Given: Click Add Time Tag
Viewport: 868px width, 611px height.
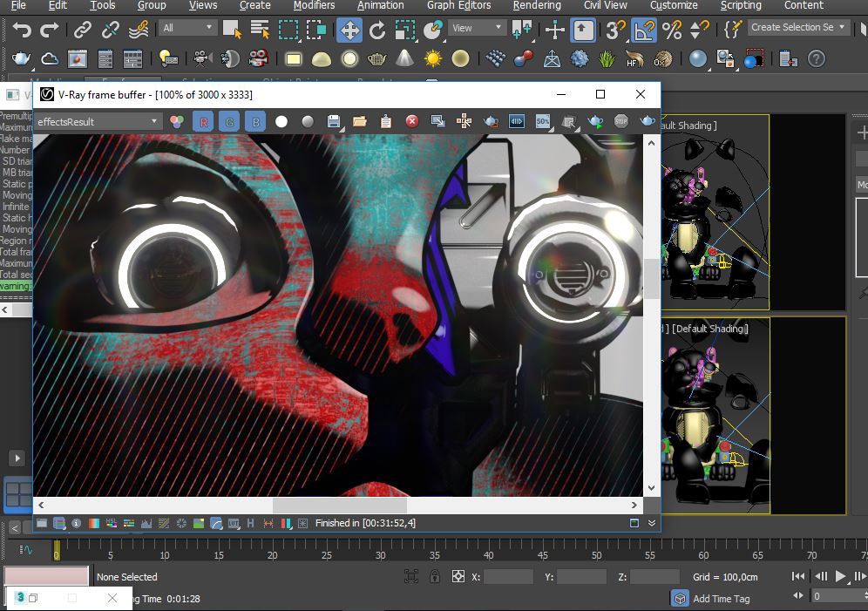Looking at the screenshot, I should (721, 599).
